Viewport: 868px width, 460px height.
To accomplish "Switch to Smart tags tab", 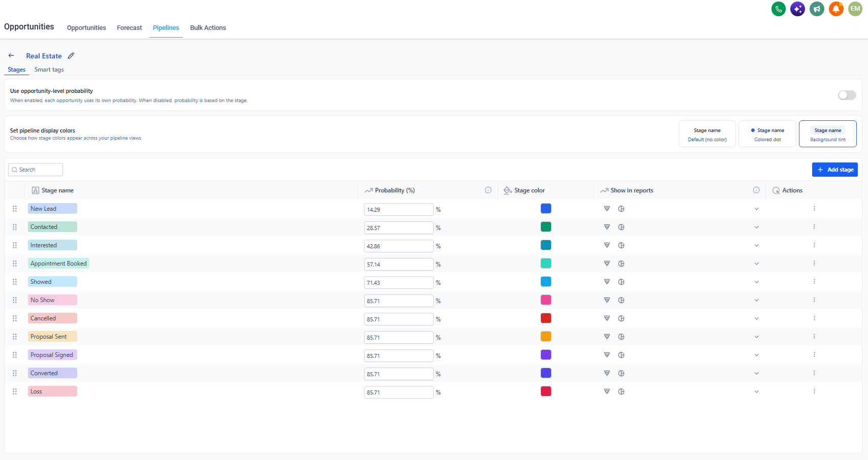I will [49, 70].
